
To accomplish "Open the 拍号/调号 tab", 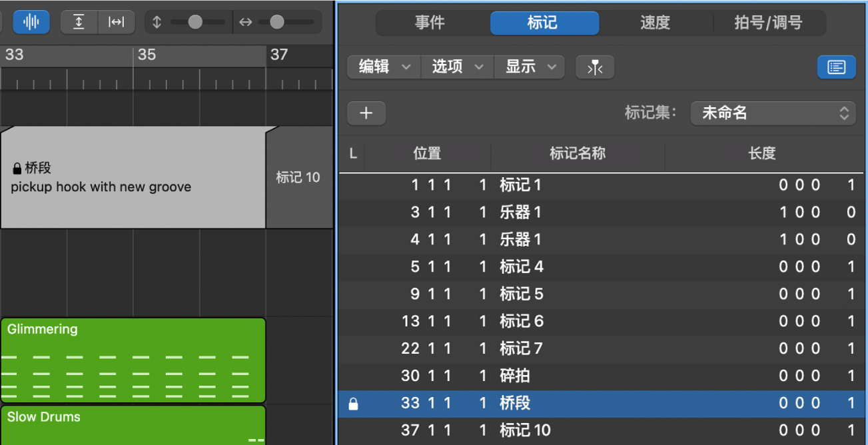I will (768, 23).
